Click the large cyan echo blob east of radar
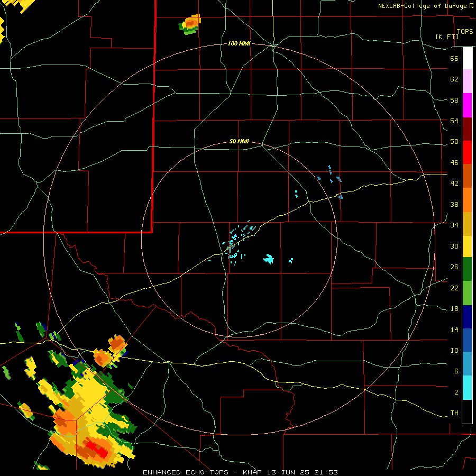Screen dimensions: 476x476 [269, 259]
